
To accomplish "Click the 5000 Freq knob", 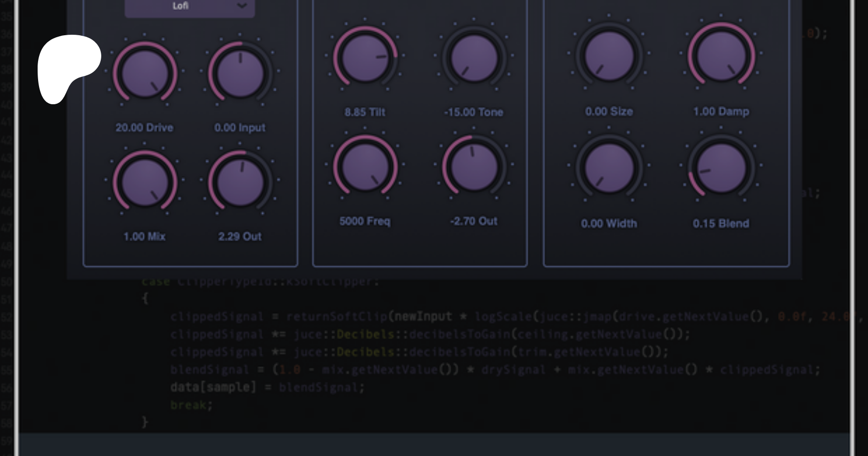I will point(365,167).
